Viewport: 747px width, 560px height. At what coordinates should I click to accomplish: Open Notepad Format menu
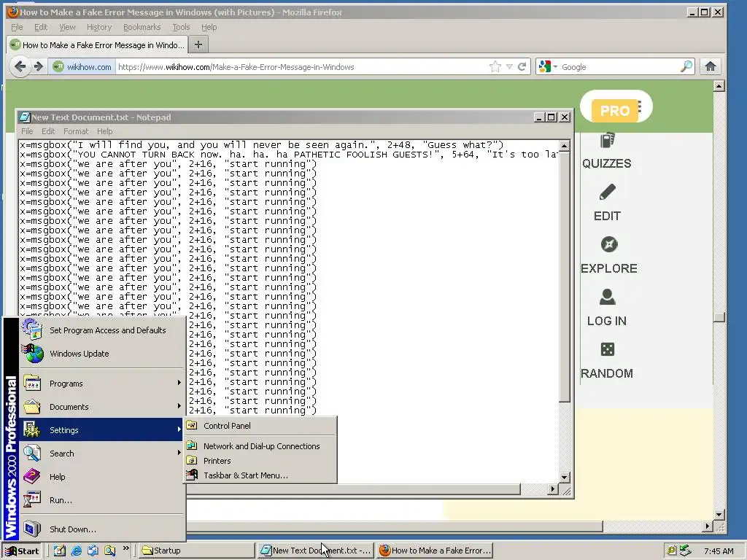[x=76, y=131]
